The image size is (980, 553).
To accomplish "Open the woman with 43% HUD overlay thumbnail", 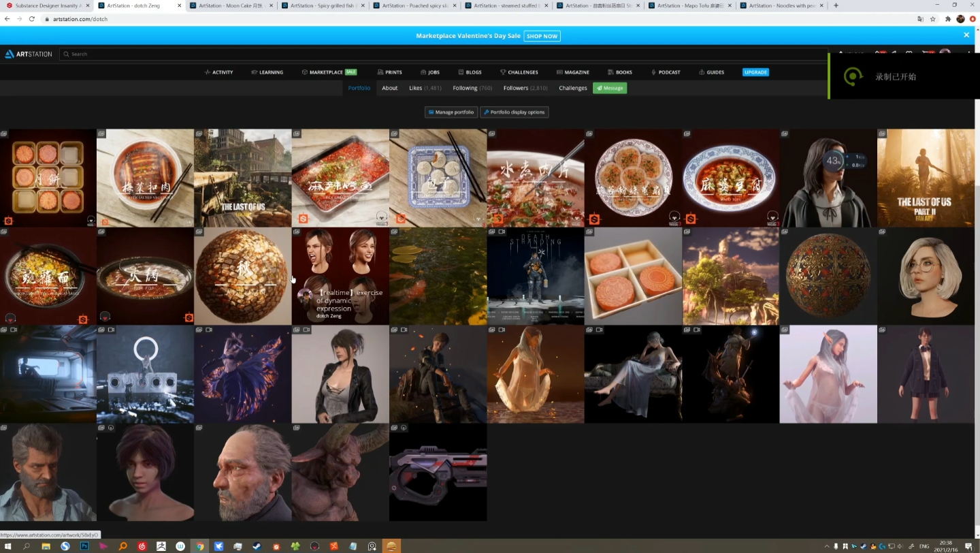I will click(x=828, y=178).
